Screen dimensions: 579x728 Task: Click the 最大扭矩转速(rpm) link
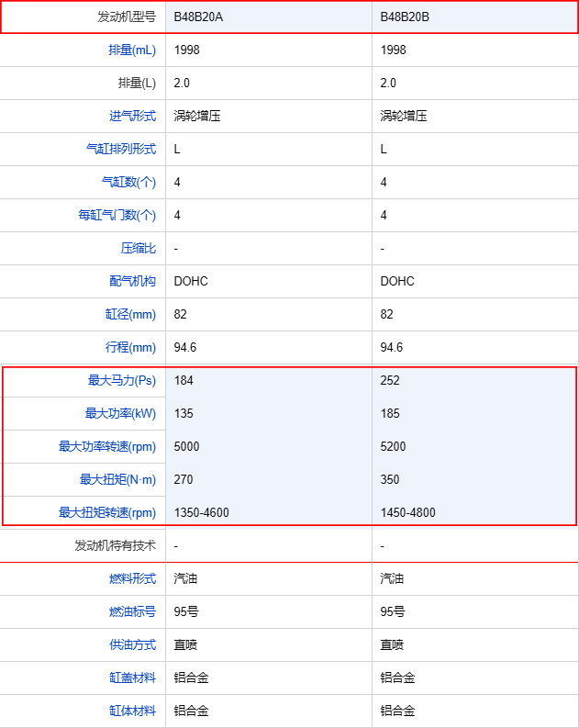[107, 512]
